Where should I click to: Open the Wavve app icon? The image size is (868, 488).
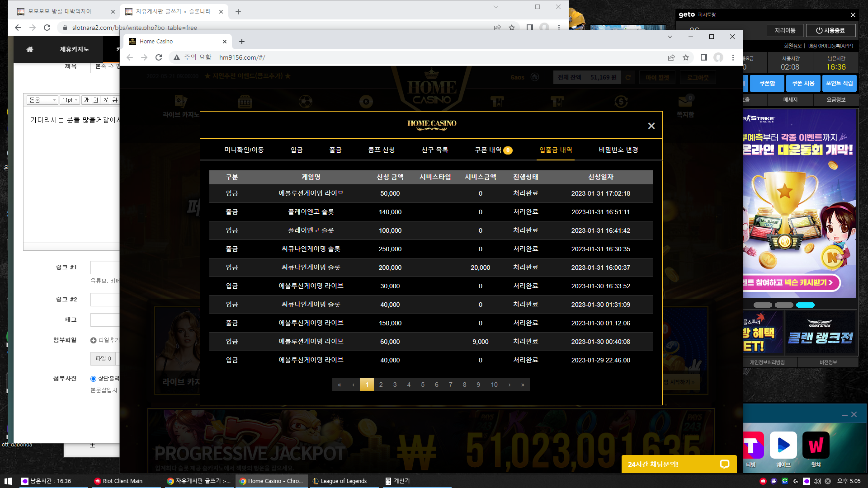click(x=783, y=445)
